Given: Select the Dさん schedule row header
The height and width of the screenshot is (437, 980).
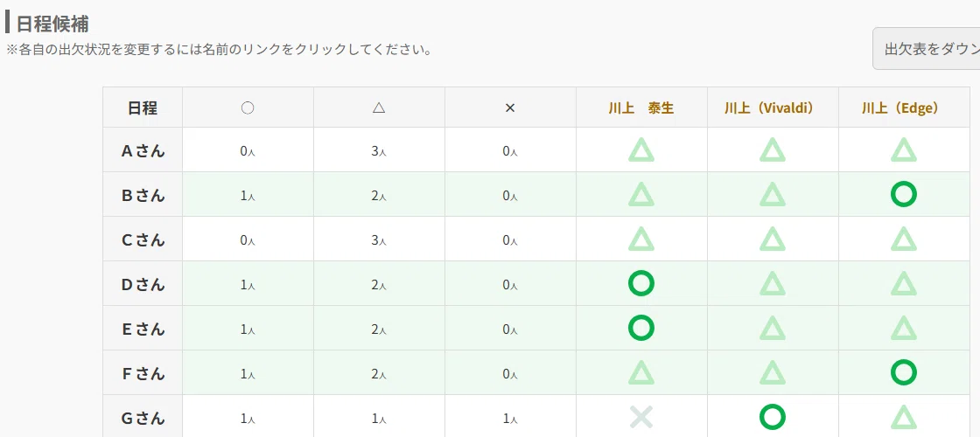Looking at the screenshot, I should click(143, 284).
